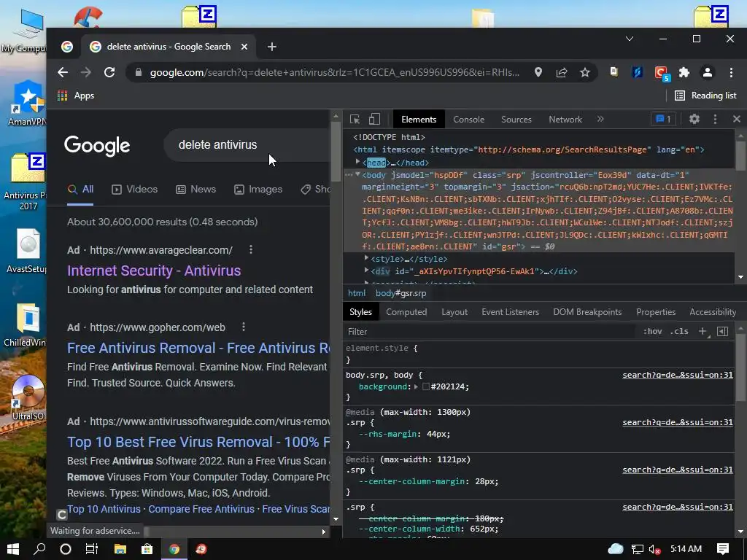Open a new Chrome tab
747x560 pixels.
tap(272, 47)
